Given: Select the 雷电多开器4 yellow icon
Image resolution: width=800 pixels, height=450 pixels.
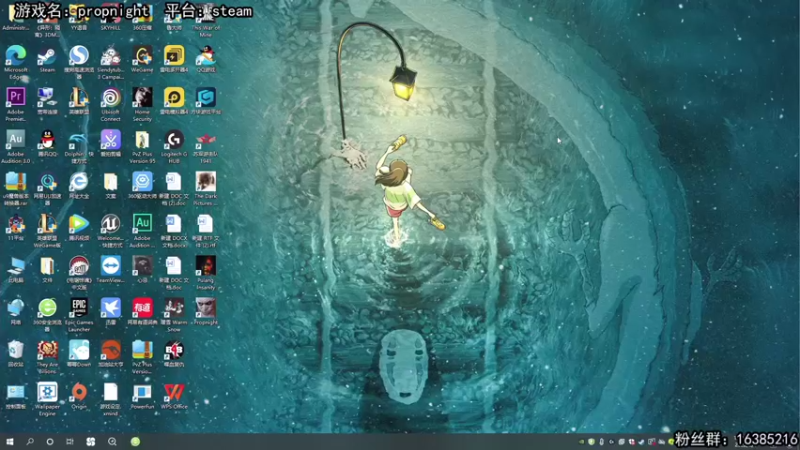Looking at the screenshot, I should point(174,56).
